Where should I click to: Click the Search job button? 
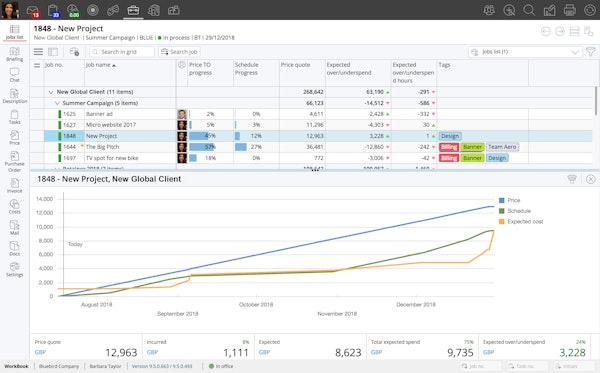(x=179, y=52)
